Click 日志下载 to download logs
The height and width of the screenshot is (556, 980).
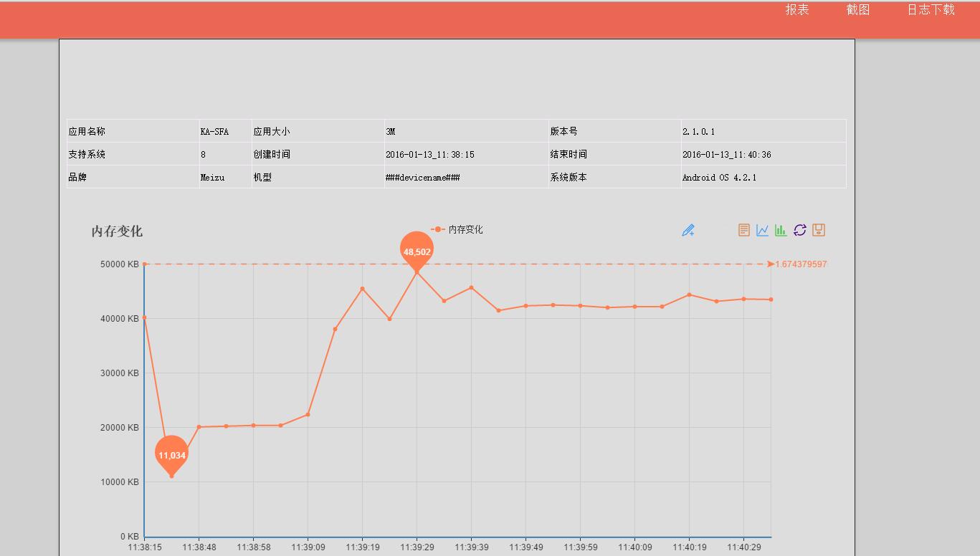click(928, 10)
